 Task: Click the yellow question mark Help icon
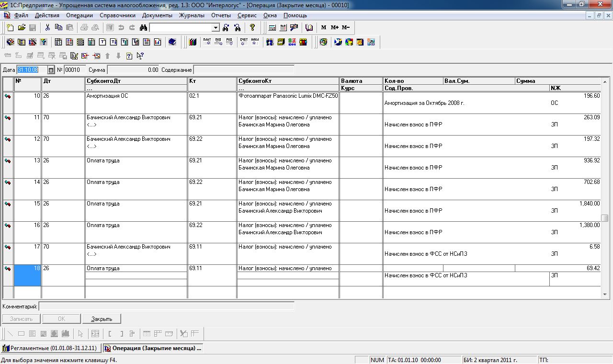pos(252,28)
